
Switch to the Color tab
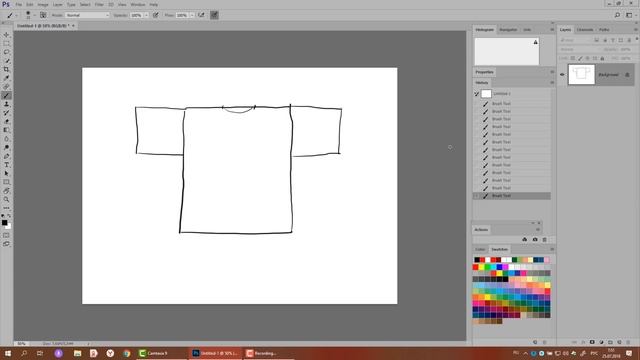(480, 249)
